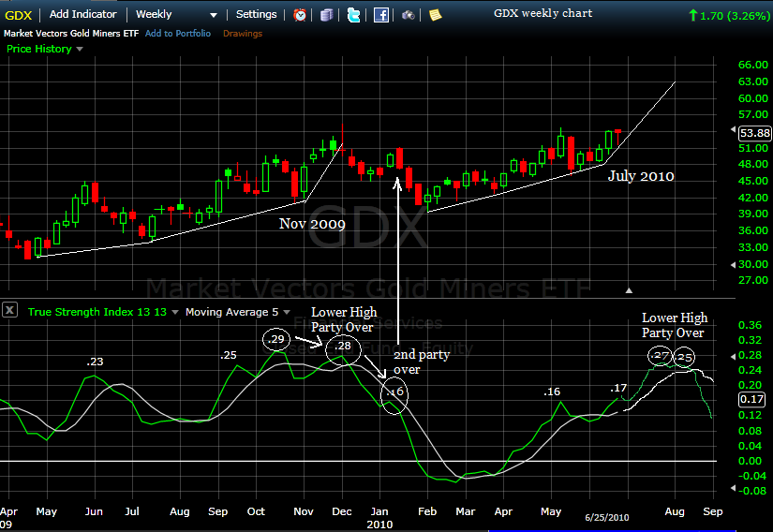The width and height of the screenshot is (773, 532).
Task: Share chart via Twitter icon
Action: point(353,15)
